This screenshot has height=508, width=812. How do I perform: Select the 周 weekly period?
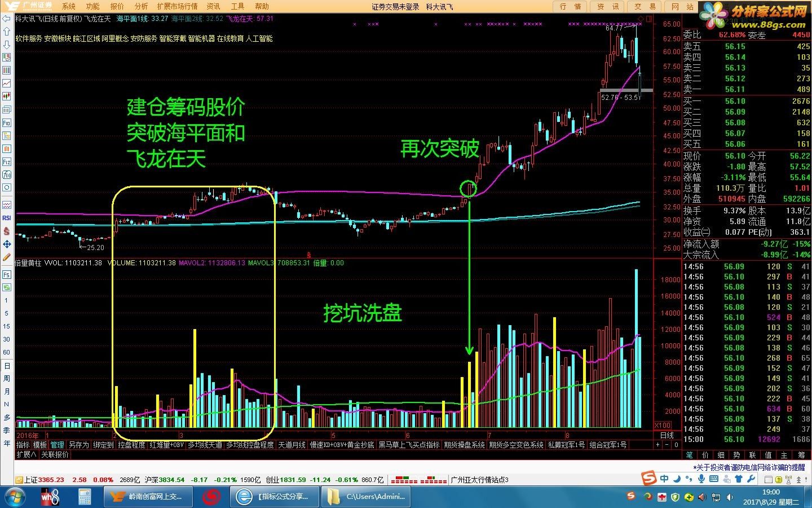coord(7,379)
